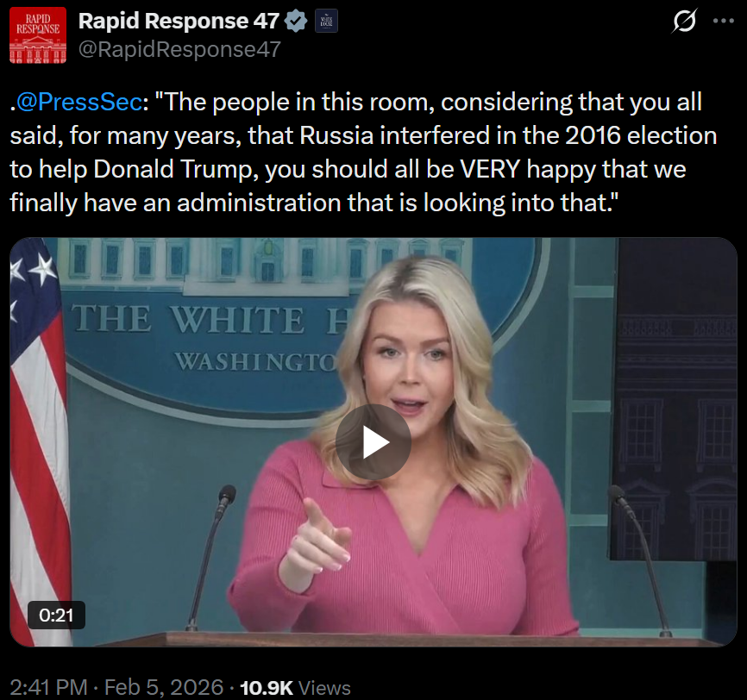Open the Grok explain-post icon
Screen dimensions: 747x700
(685, 21)
